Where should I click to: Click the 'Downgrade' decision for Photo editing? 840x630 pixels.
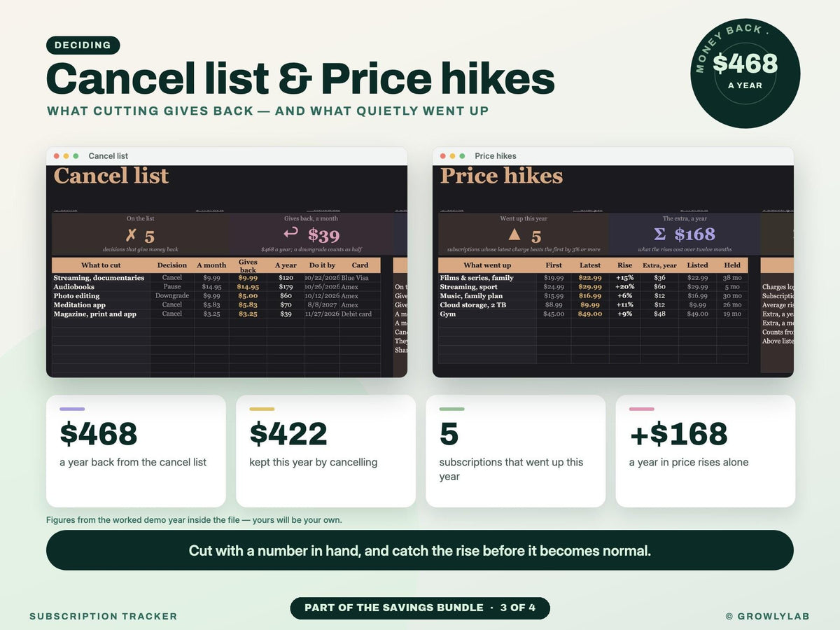coord(172,296)
